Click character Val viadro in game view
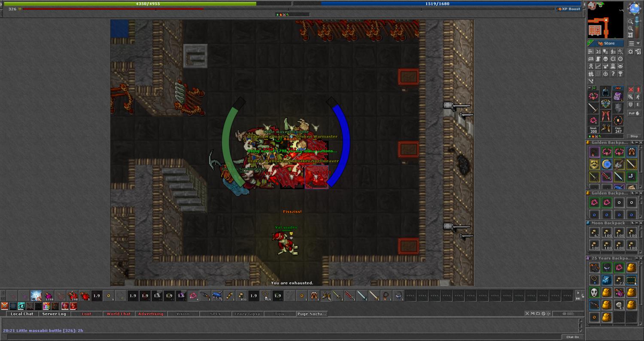644x341 pixels. click(x=285, y=242)
